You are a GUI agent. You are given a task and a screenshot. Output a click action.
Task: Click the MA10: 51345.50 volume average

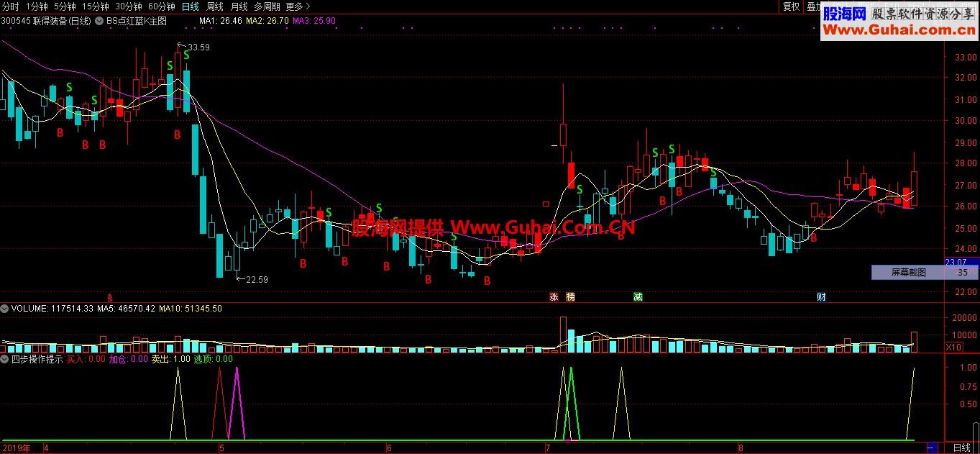click(190, 309)
